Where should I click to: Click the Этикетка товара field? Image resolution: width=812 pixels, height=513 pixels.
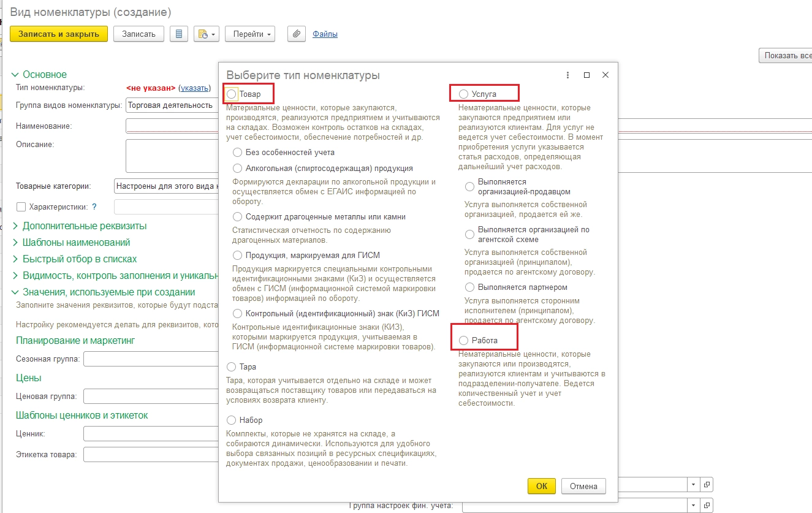pos(151,454)
